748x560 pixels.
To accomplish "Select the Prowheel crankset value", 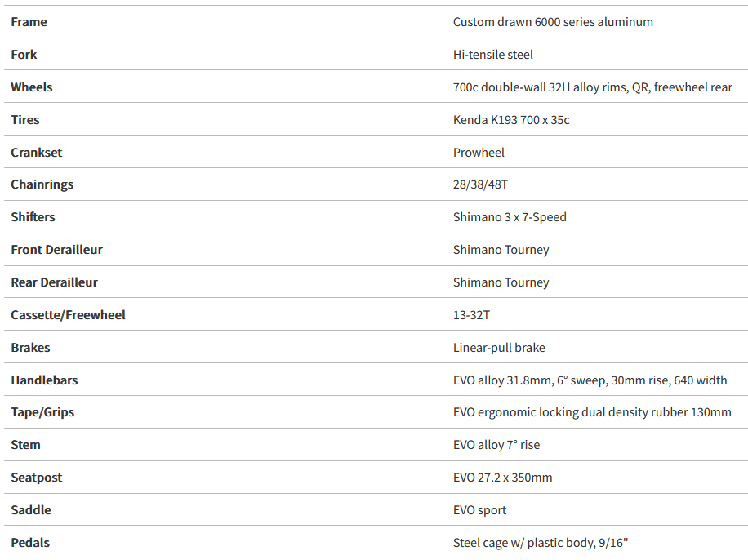I will tap(479, 153).
